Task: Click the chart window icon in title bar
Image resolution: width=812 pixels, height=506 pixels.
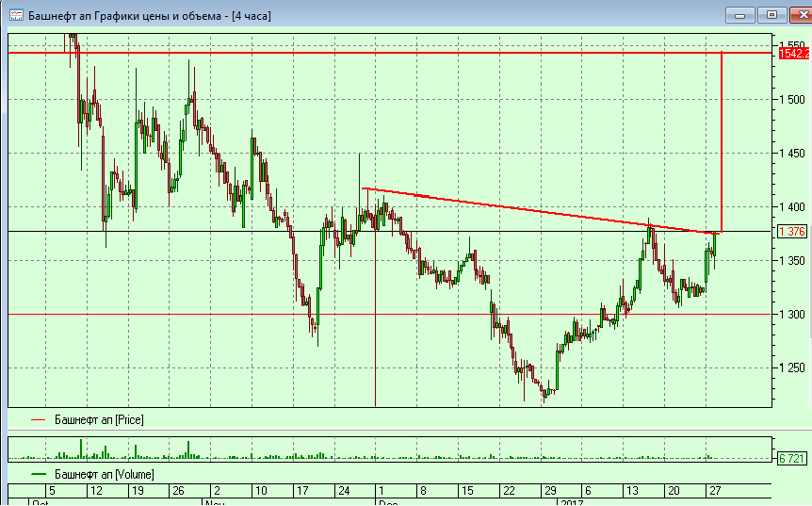Action: point(16,15)
